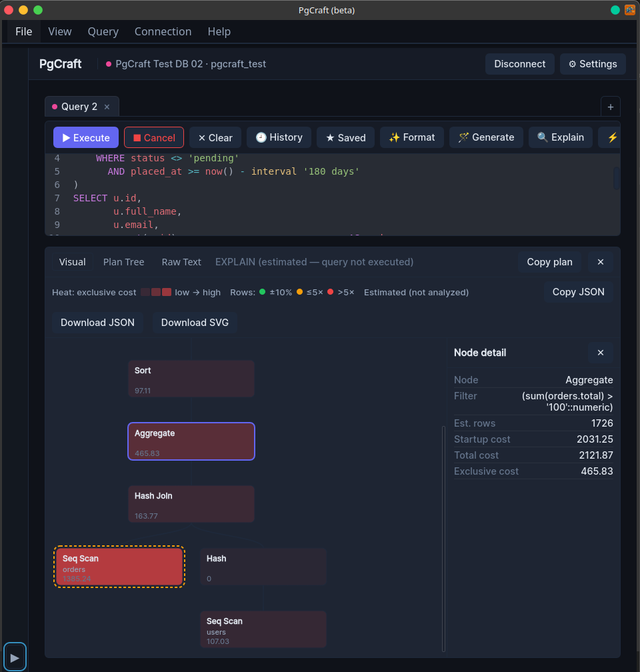Download the plan as SVG
This screenshot has height=672, width=640.
[x=195, y=322]
